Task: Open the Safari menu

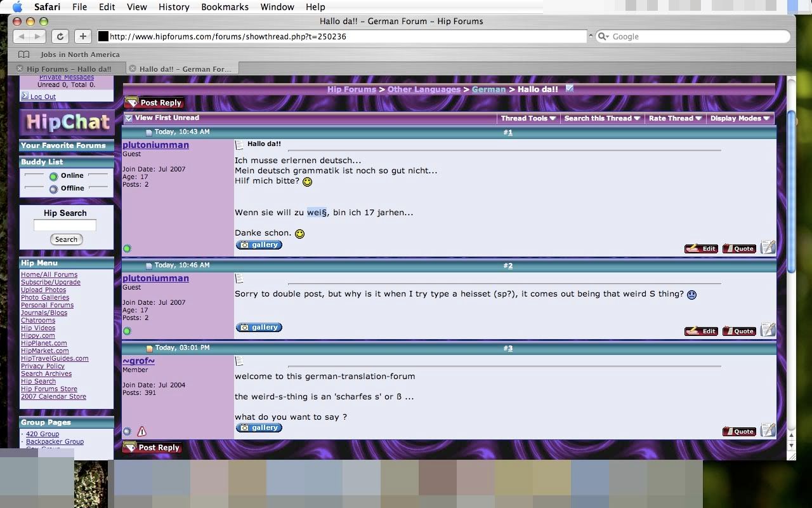Action: pyautogui.click(x=48, y=7)
